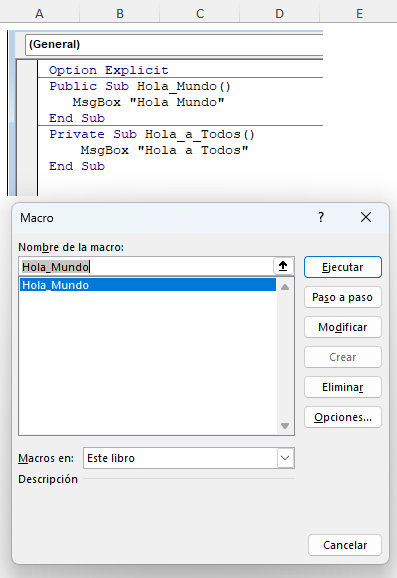Select Hola_Mundo in the macro list
The width and height of the screenshot is (397, 578).
(147, 285)
